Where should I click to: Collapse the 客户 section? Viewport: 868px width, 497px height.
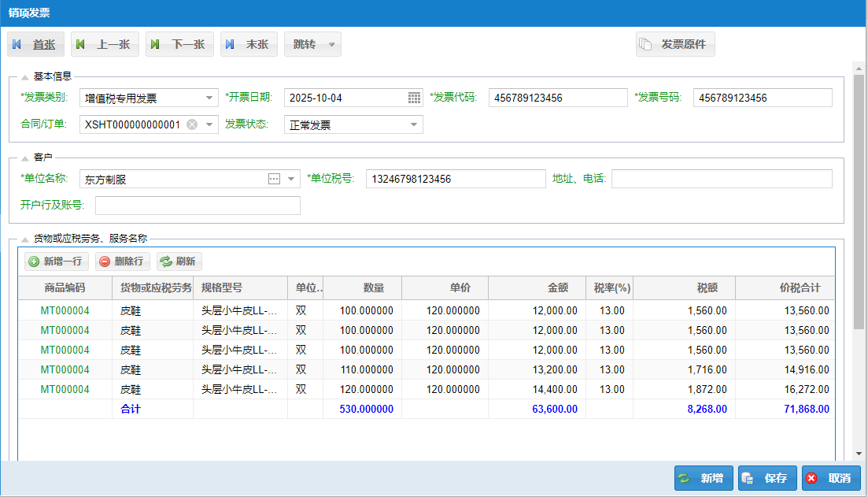click(24, 158)
